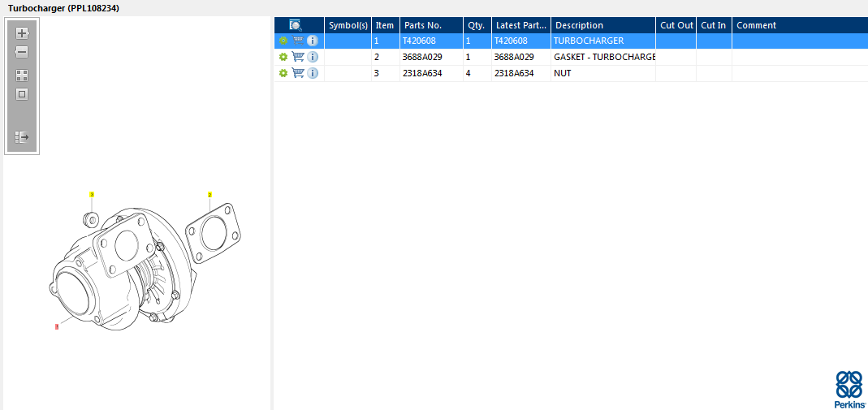Sort by the Parts No. column header
Screen dimensions: 868x410
(432, 25)
